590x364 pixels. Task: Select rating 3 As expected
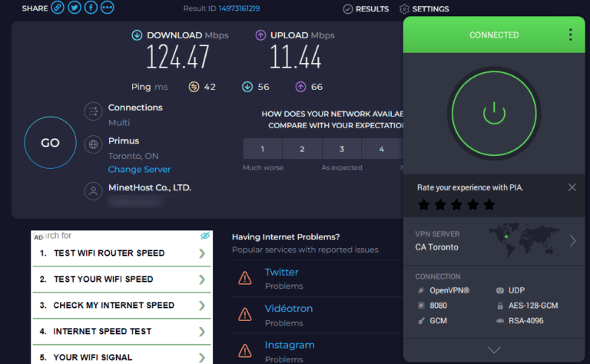(342, 149)
